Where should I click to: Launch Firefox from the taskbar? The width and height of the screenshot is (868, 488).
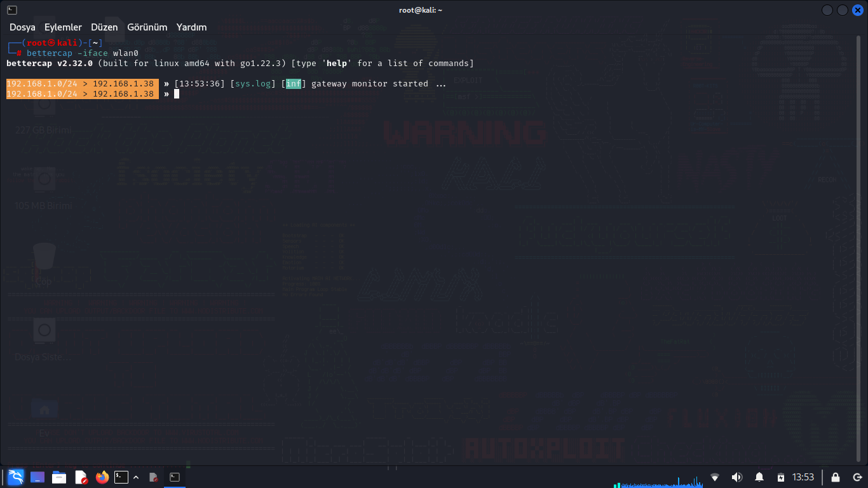(102, 477)
